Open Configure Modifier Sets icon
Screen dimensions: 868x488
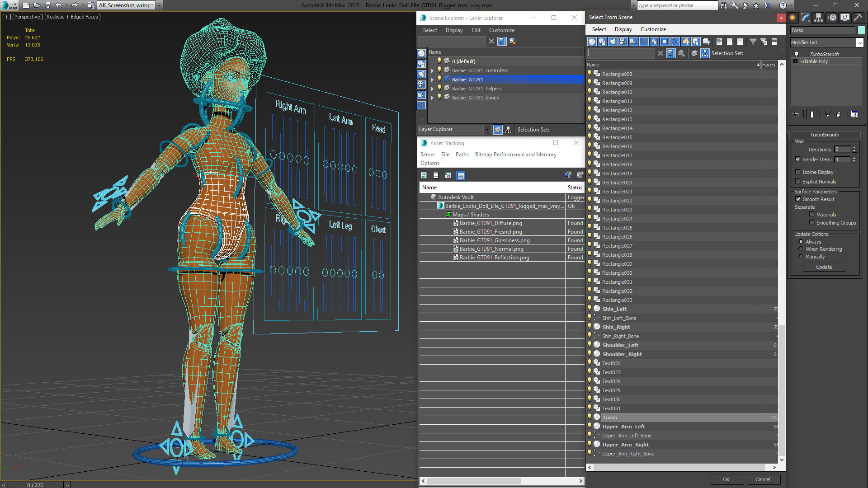click(854, 114)
